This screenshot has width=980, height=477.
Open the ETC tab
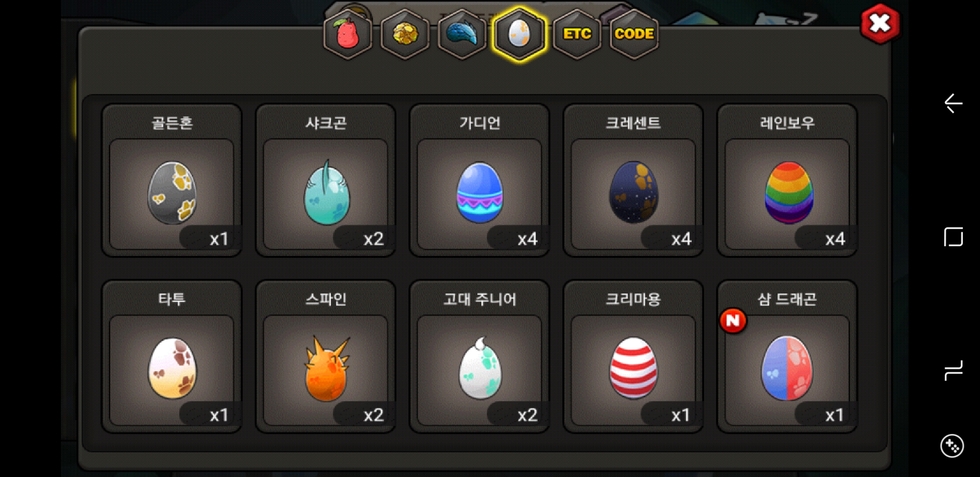coord(577,34)
